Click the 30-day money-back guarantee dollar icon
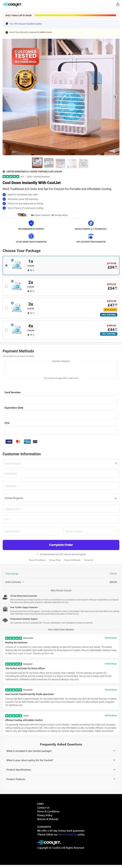The width and height of the screenshot is (122, 868). (x=31, y=236)
